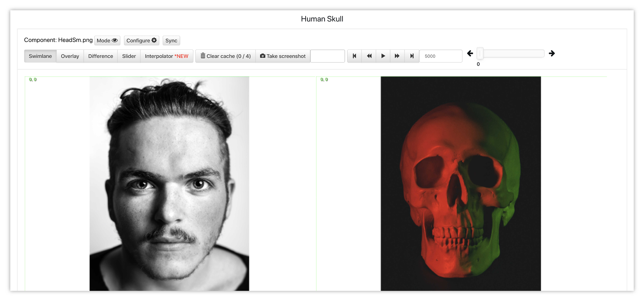The height and width of the screenshot is (304, 644).
Task: Click the slider value 0
Action: (478, 64)
